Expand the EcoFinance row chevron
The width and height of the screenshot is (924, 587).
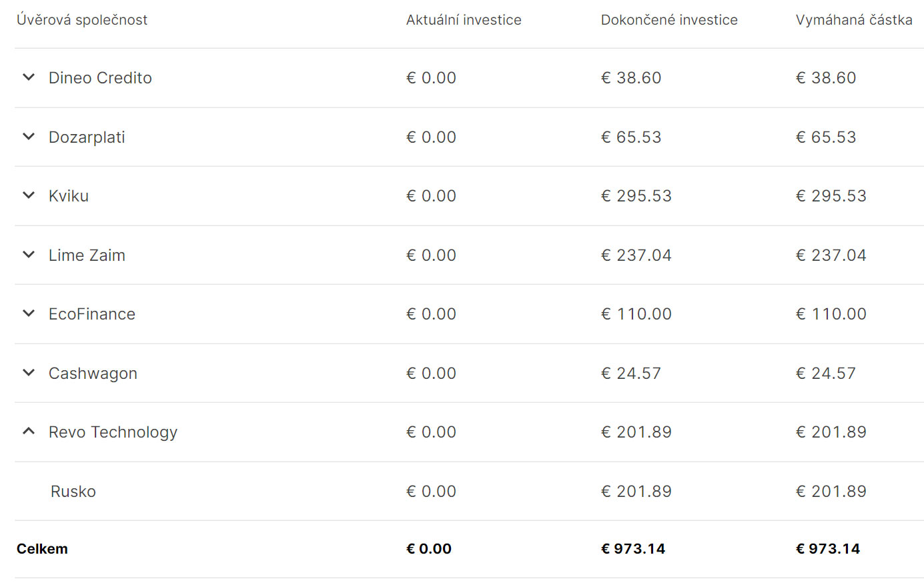click(x=29, y=314)
